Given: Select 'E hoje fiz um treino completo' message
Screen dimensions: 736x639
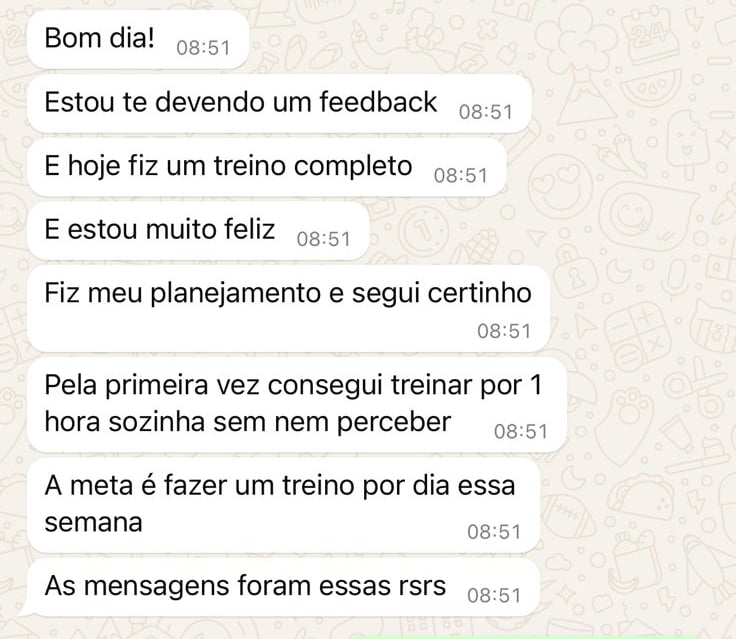Looking at the screenshot, I should 267,167.
